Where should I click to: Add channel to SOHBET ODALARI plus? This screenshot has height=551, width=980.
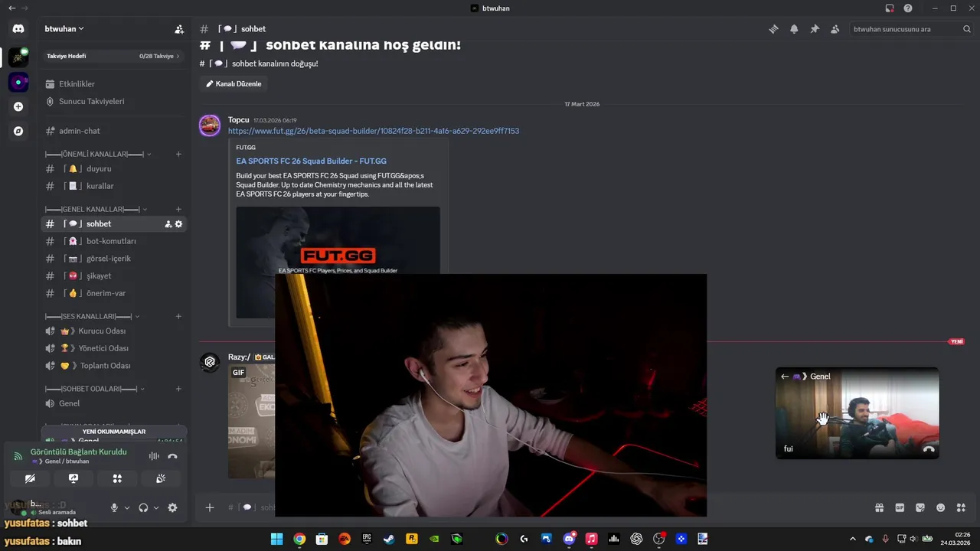[178, 389]
